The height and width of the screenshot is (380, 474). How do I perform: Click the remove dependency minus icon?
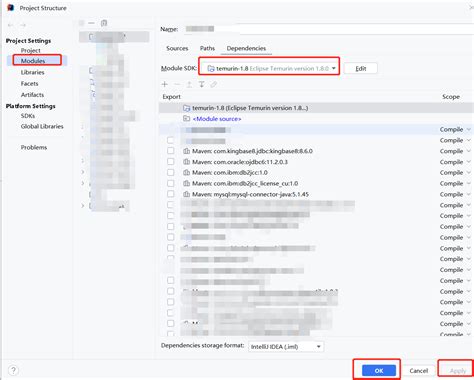coord(177,84)
